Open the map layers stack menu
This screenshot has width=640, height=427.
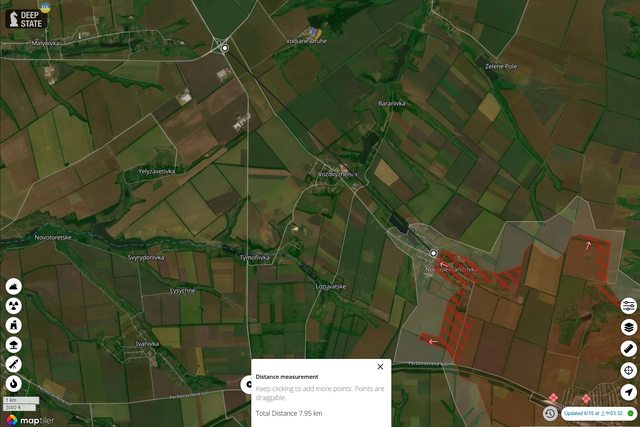pyautogui.click(x=628, y=326)
